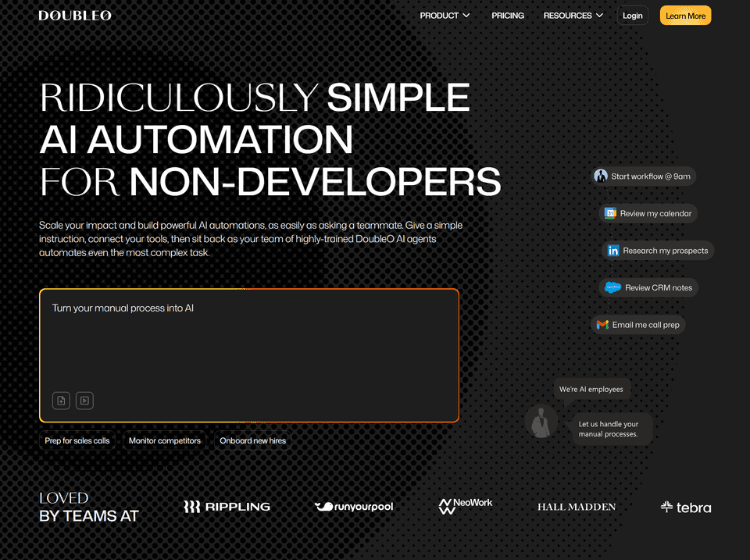750x560 pixels.
Task: Click the NeoWork logo
Action: coord(465,506)
